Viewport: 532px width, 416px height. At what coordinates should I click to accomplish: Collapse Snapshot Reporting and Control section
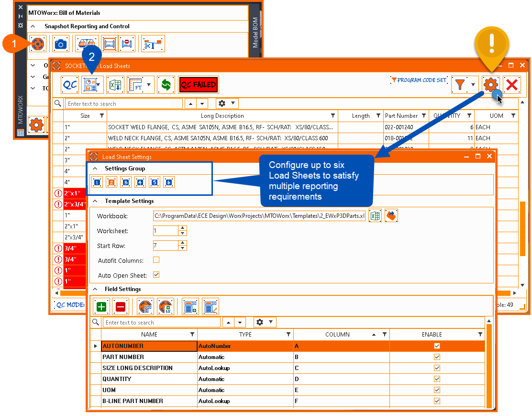click(x=33, y=26)
